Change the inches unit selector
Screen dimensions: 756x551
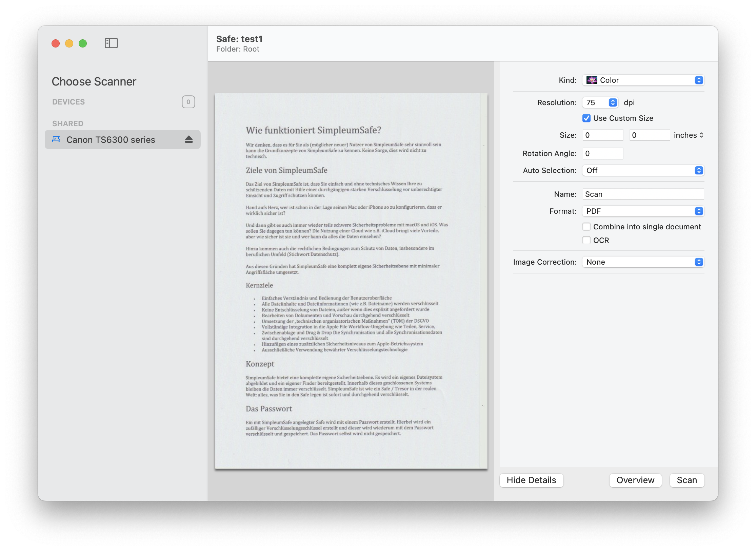click(x=689, y=135)
